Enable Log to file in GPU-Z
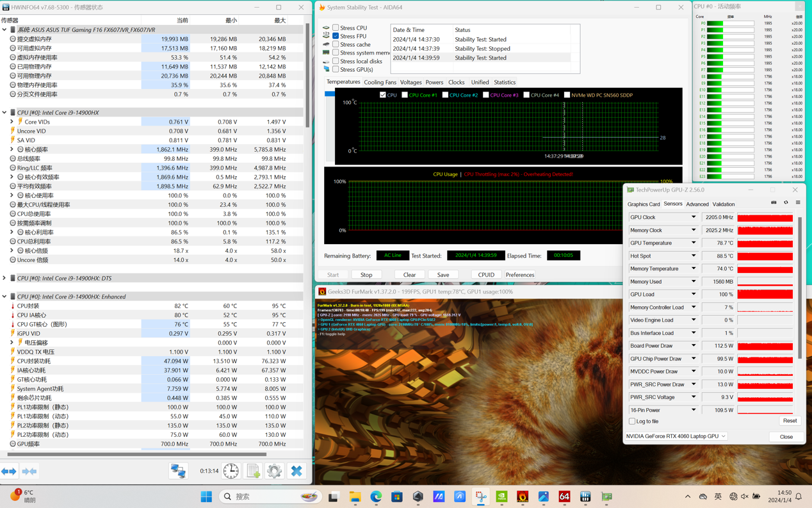 pyautogui.click(x=632, y=422)
